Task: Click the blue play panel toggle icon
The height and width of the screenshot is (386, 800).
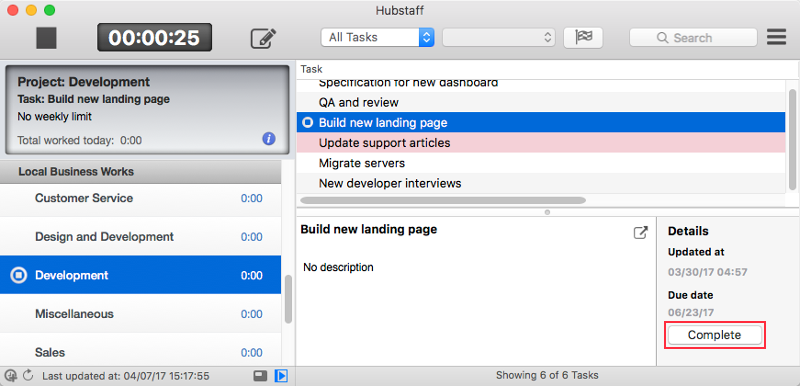Action: (x=281, y=376)
